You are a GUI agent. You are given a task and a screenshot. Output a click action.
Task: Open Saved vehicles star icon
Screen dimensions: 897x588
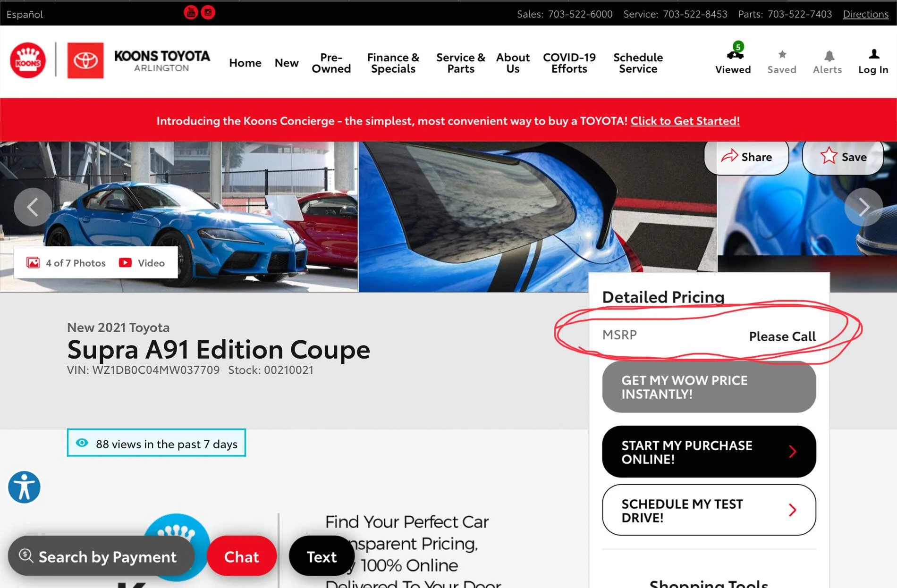tap(782, 54)
